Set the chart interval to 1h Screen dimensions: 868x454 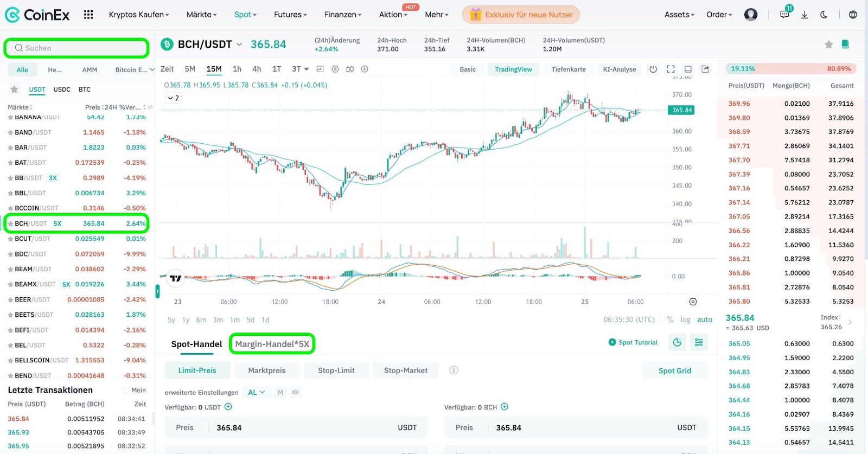237,69
